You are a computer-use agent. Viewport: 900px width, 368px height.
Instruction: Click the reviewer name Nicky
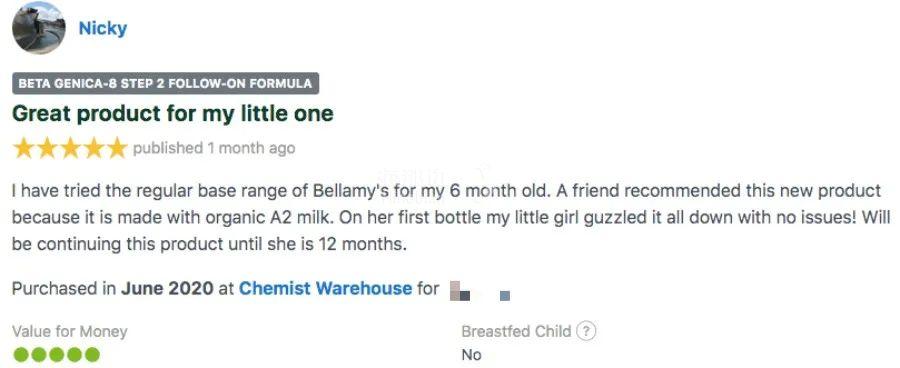point(103,28)
